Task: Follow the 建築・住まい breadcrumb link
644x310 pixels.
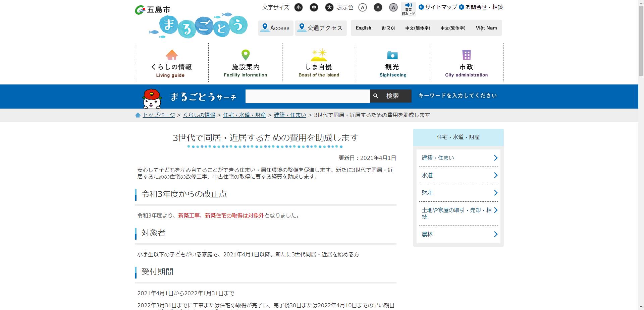Action: 290,115
